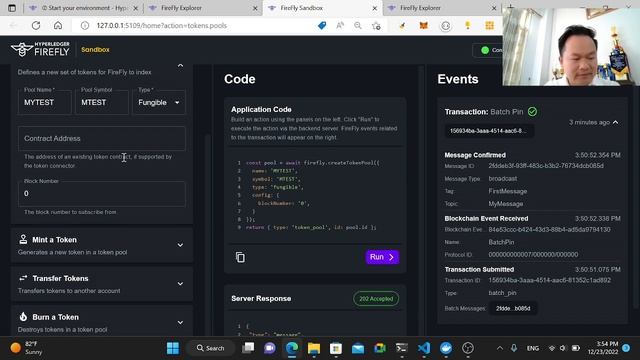Viewport: 640px width, 360px height.
Task: Click the browser address bar URL
Action: coord(162,26)
